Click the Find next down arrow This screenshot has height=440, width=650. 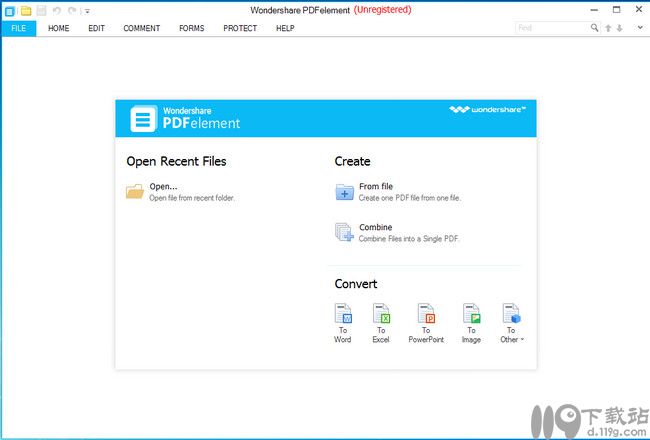619,28
